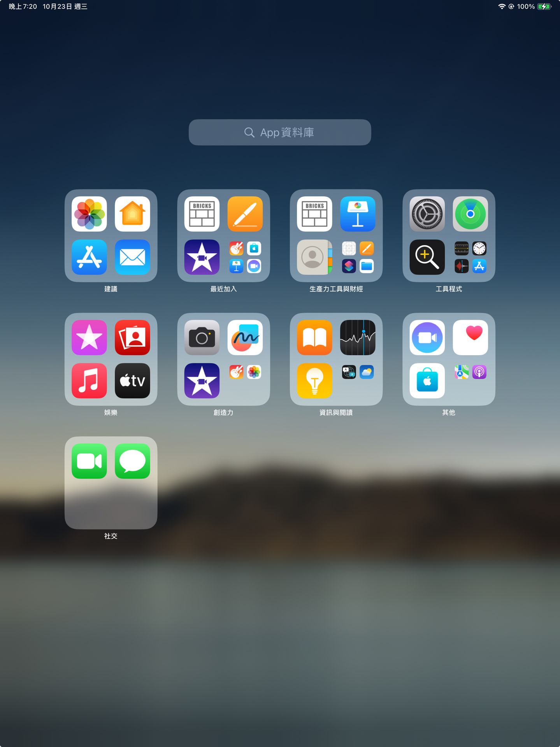Launch App Store in 建議 folder
Screen dimensions: 560x747
[89, 257]
